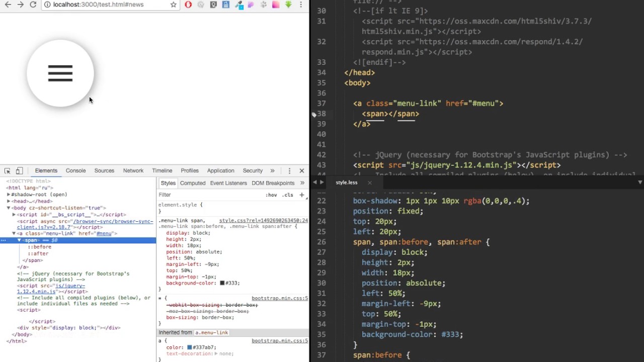Open editor tab list dropdown arrow
The image size is (644, 362).
(640, 183)
